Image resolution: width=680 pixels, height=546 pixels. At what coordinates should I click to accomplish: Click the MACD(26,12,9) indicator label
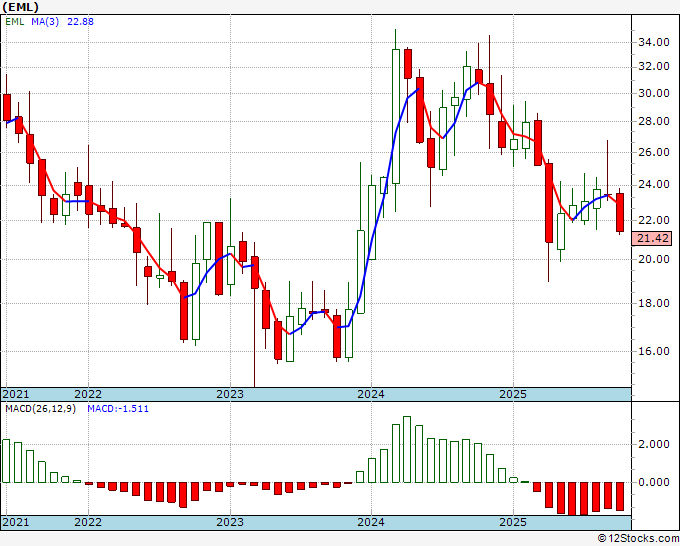(41, 409)
